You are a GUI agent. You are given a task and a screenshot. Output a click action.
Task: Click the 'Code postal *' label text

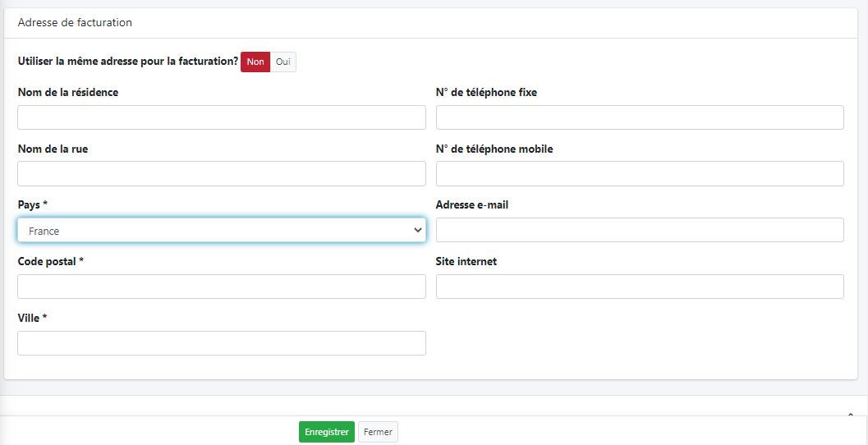pyautogui.click(x=51, y=261)
